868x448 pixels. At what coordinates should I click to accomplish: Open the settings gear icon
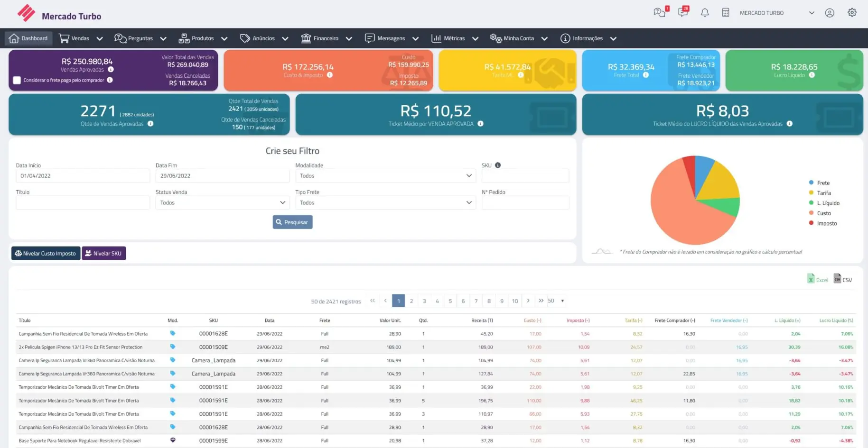pyautogui.click(x=852, y=13)
